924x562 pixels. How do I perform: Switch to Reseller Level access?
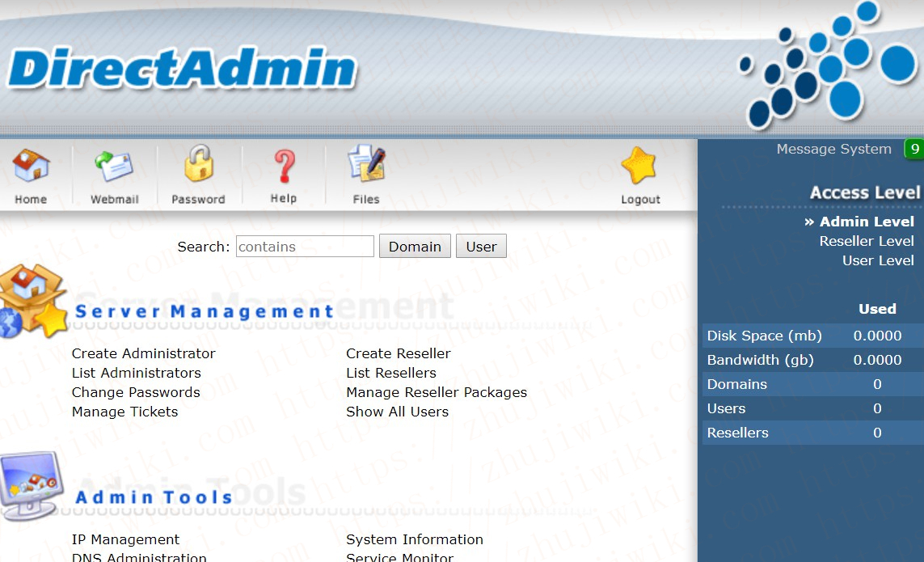(867, 241)
